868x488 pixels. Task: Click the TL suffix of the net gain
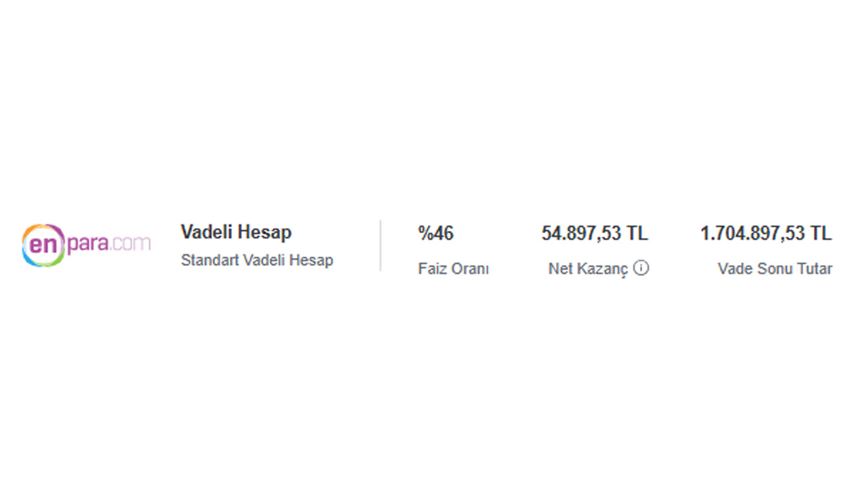[x=637, y=234]
